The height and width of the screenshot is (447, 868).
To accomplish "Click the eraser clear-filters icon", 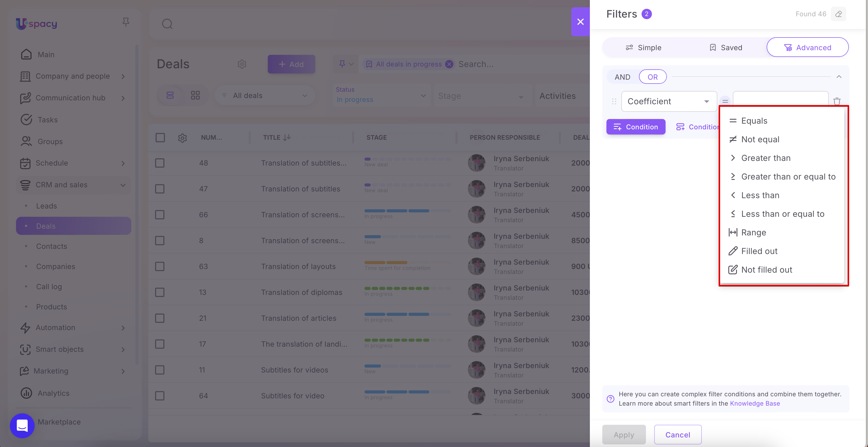I will [838, 14].
